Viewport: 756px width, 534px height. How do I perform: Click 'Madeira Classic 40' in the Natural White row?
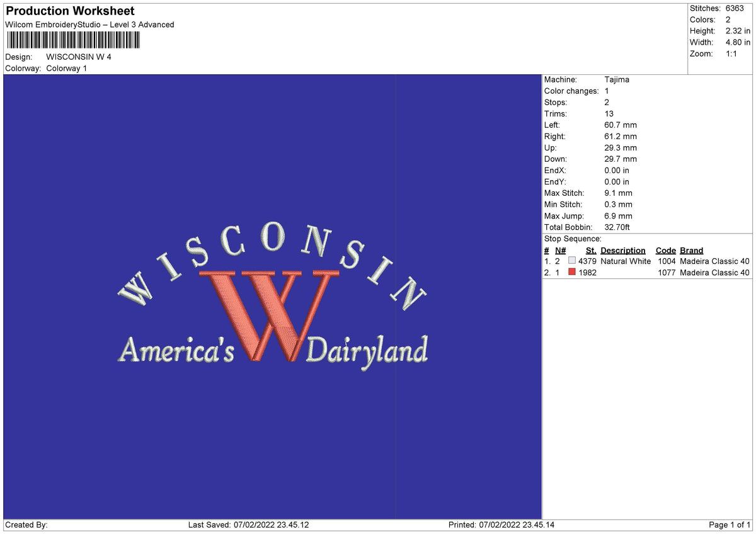(715, 261)
